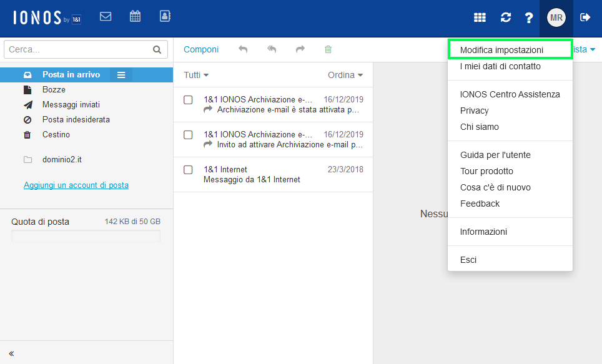Click the 23/3/2018 message date
The image size is (602, 364).
[x=345, y=169]
